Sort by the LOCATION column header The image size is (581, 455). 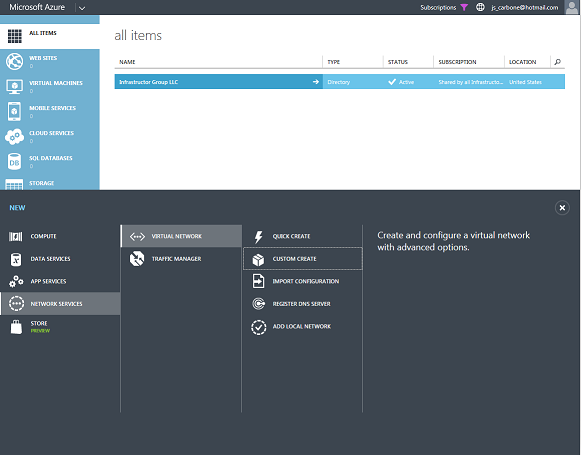tap(522, 62)
